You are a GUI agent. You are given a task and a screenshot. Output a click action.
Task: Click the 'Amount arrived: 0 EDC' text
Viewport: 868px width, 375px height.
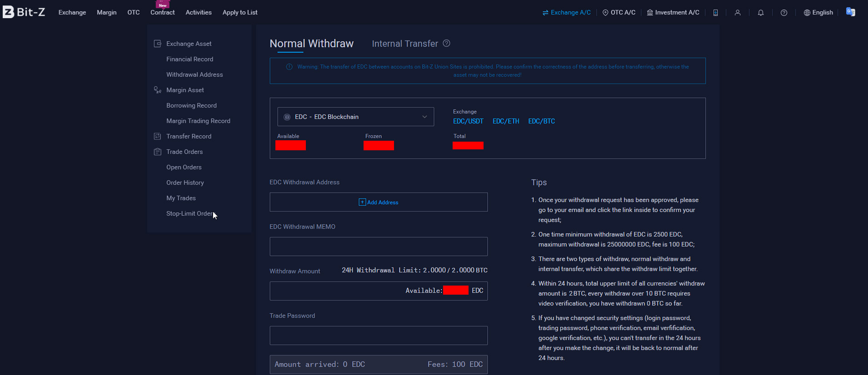point(319,364)
